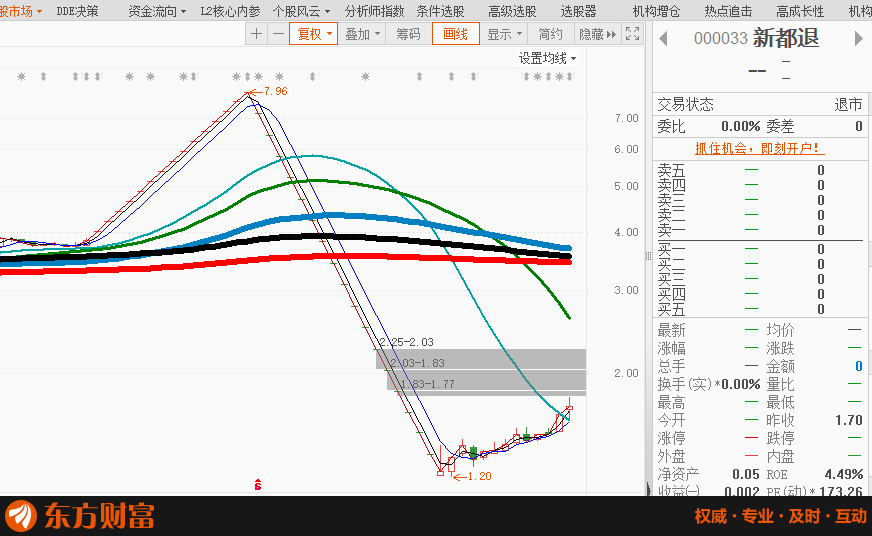
Task: Click 东方财富 logo in banner
Action: coord(80,515)
